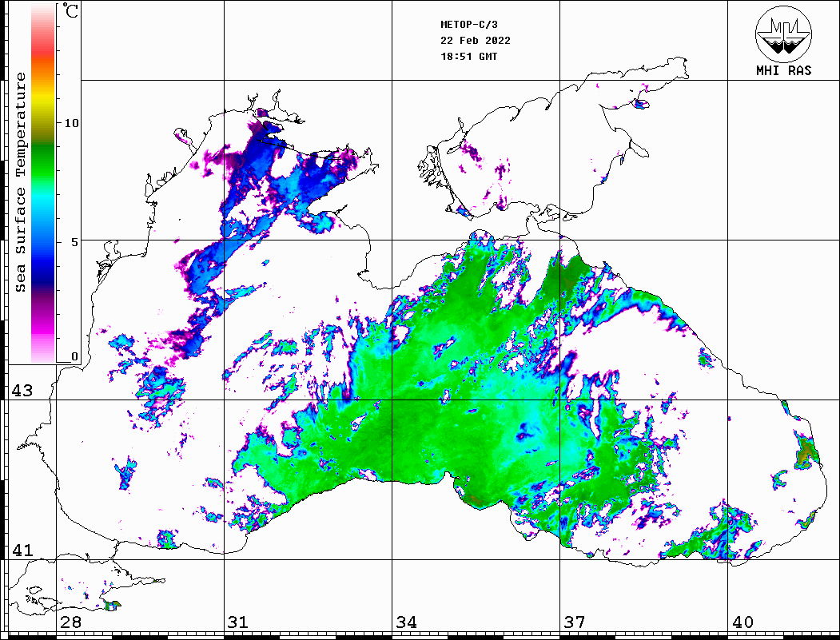Click the '°C' unit label
This screenshot has width=840, height=640.
click(70, 10)
